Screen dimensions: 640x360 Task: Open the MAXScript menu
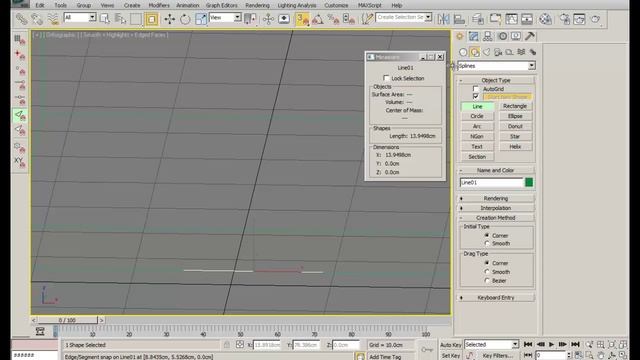point(369,5)
